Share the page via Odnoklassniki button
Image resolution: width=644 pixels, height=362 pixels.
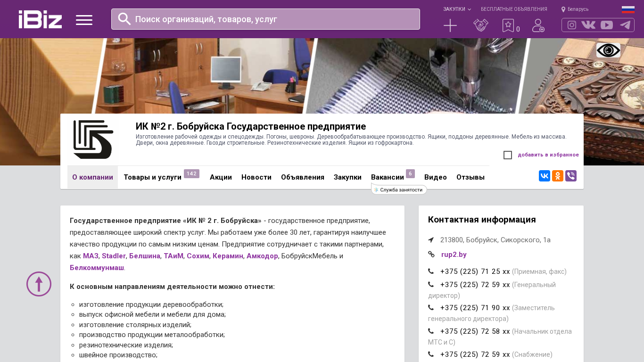(x=558, y=176)
